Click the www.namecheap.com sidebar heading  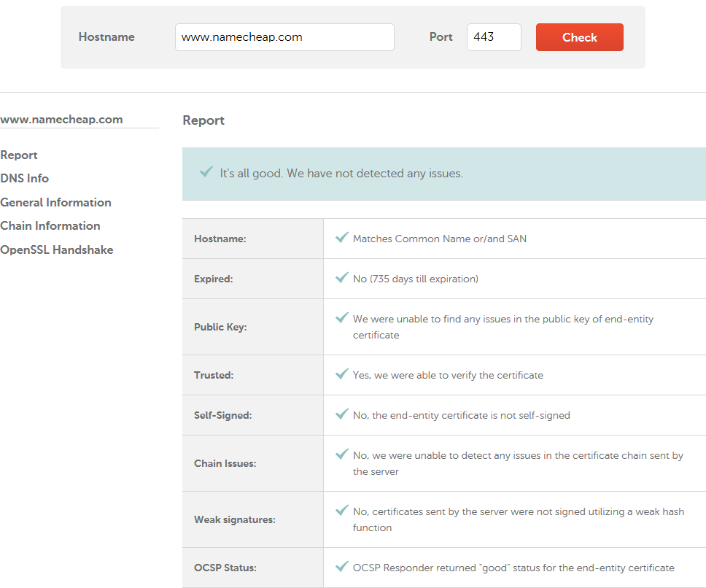61,120
